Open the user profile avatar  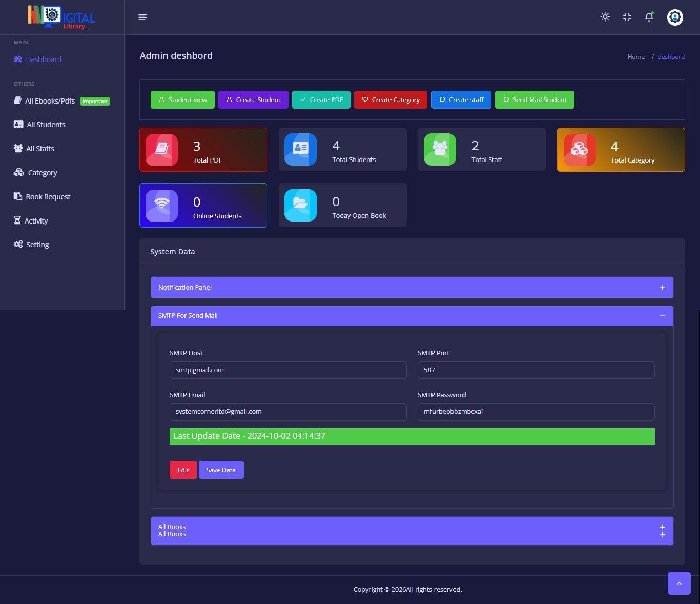pyautogui.click(x=675, y=17)
